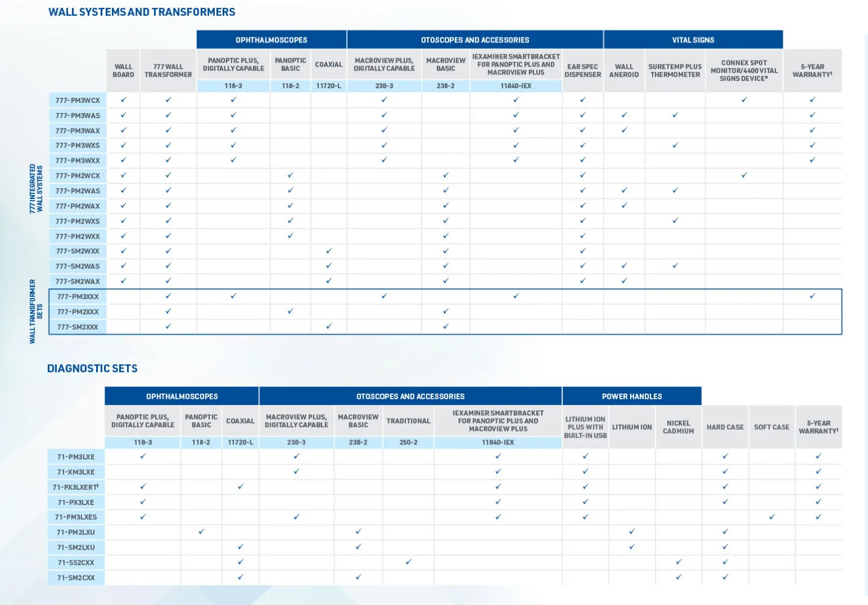Screen dimensions: 868x605
Task: Select row label '777-PM2WAX'
Action: pos(77,206)
